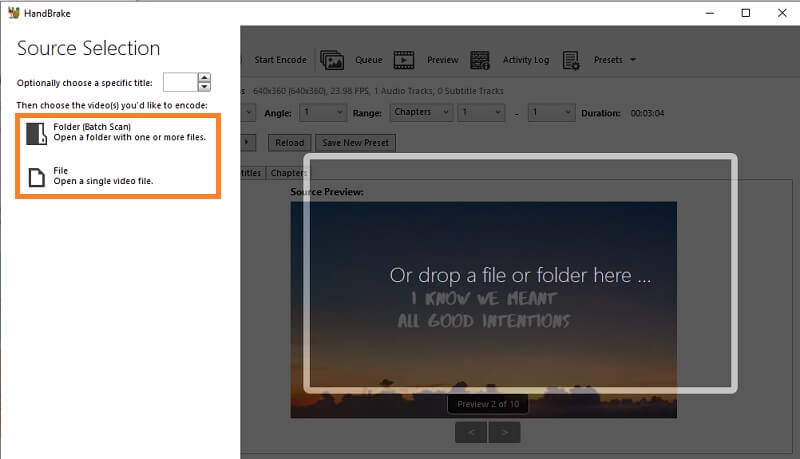This screenshot has height=459, width=800.
Task: Increase the specific title number stepper
Action: (204, 78)
